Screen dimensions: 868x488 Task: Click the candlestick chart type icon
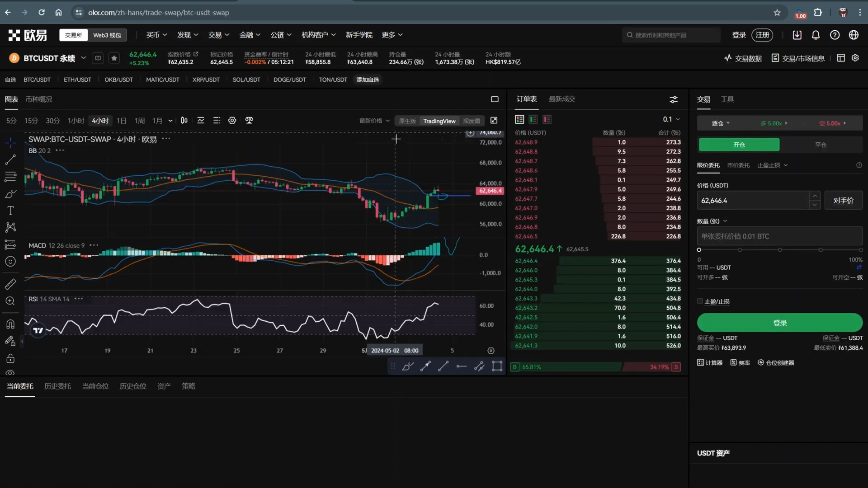point(184,120)
